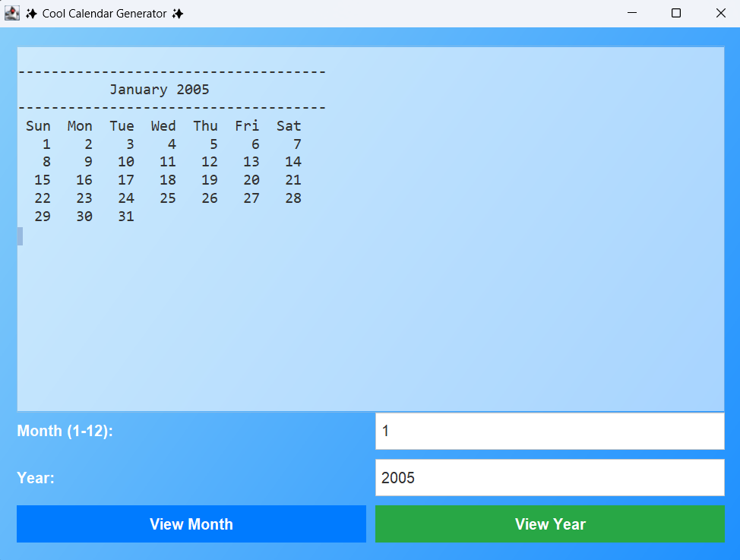
Task: Click day 10 in the calendar
Action: (x=126, y=162)
